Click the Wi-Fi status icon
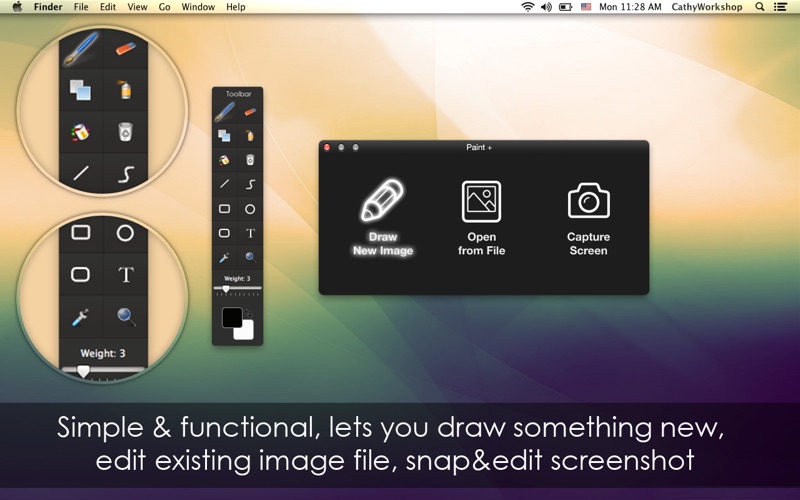The width and height of the screenshot is (800, 500). click(528, 7)
